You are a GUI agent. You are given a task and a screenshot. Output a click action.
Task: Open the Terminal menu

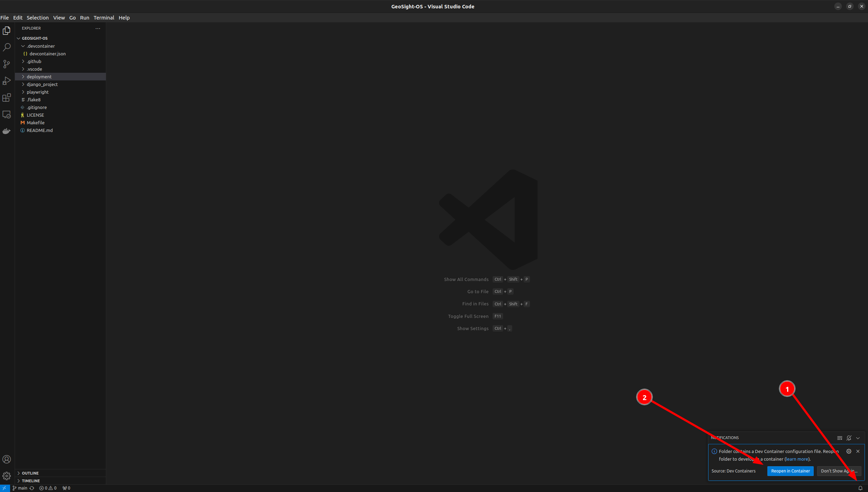104,18
